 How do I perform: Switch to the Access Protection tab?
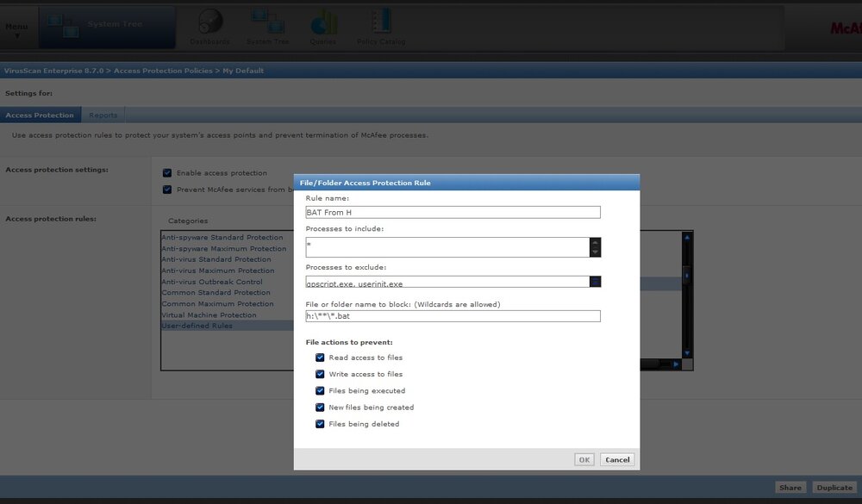click(x=41, y=115)
